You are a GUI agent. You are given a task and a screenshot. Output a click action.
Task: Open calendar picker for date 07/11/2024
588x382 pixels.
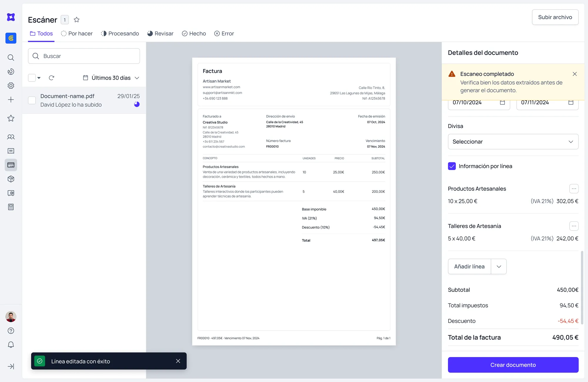tap(571, 102)
